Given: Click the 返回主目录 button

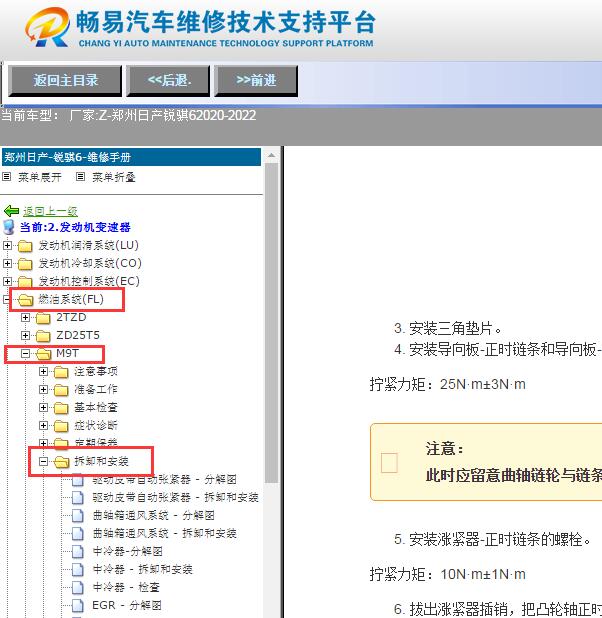Looking at the screenshot, I should pos(65,81).
